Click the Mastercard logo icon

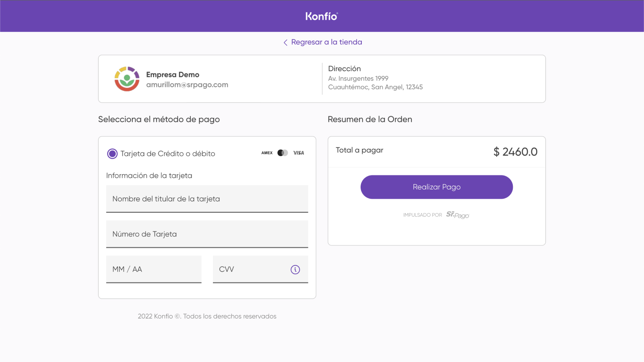point(283,153)
